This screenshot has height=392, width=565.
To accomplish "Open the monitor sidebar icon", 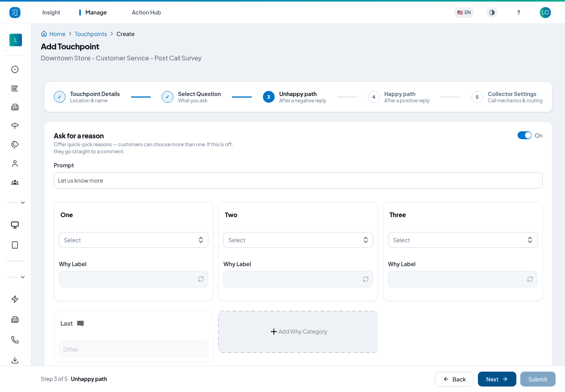I will pyautogui.click(x=15, y=225).
